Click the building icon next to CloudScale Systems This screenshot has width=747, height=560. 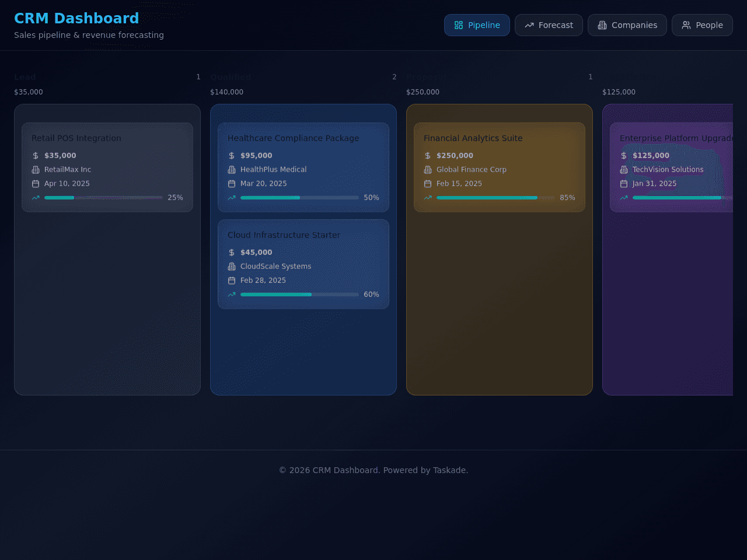pos(232,267)
